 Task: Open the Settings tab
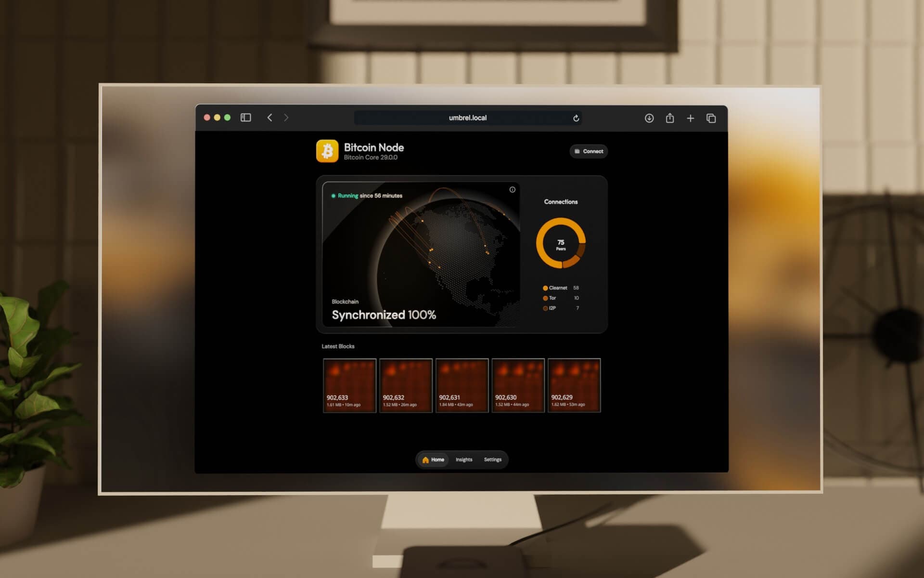(492, 460)
